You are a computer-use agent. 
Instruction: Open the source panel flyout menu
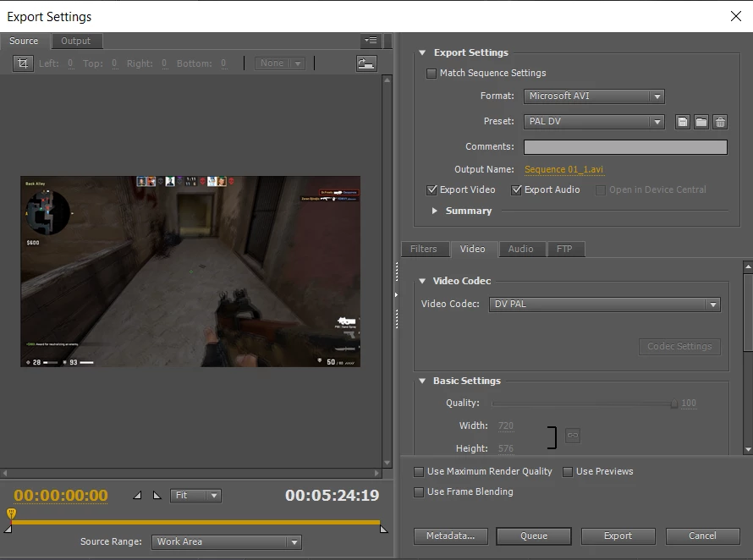click(371, 41)
